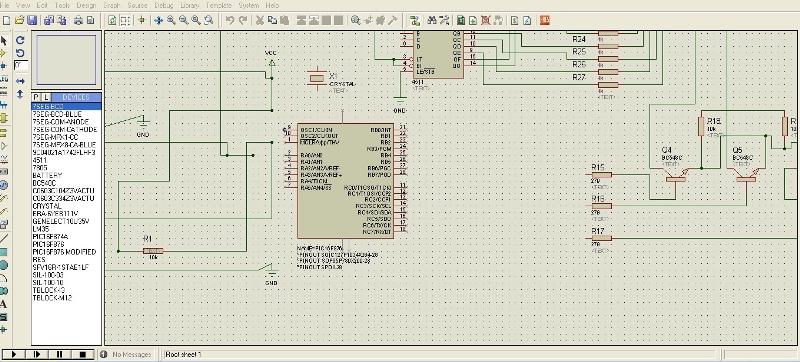Viewport: 800px width, 362px height.
Task: Add a new sheet
Action: 473,20
